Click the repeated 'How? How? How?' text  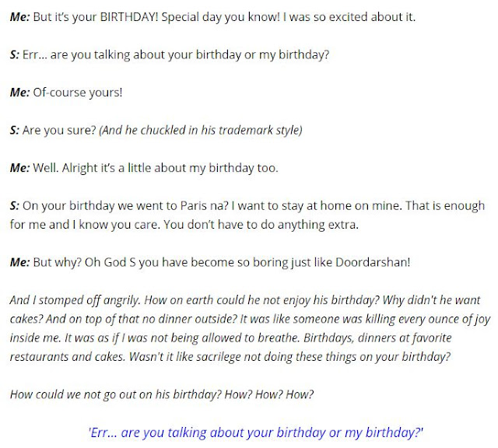tap(269, 394)
